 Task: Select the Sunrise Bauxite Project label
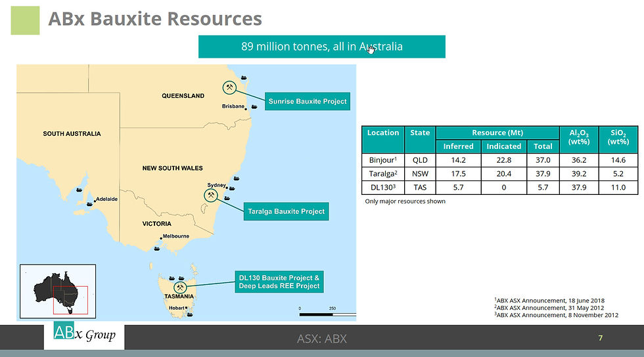tap(308, 101)
